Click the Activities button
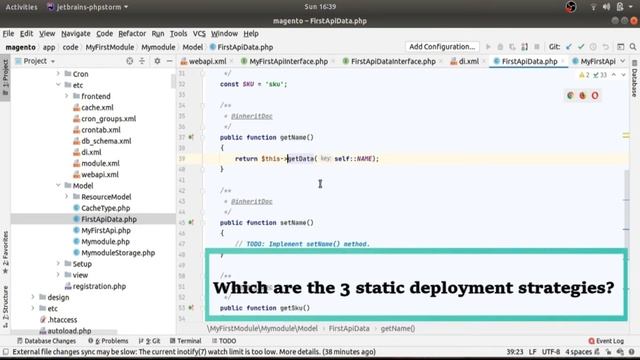Image resolution: width=640 pixels, height=360 pixels. coord(21,7)
